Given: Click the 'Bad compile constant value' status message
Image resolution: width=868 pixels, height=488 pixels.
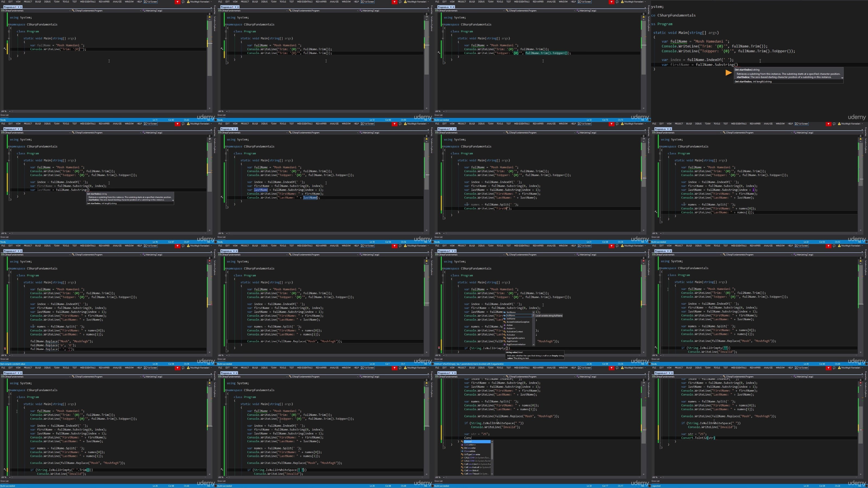Looking at the screenshot, I should [x=13, y=364].
